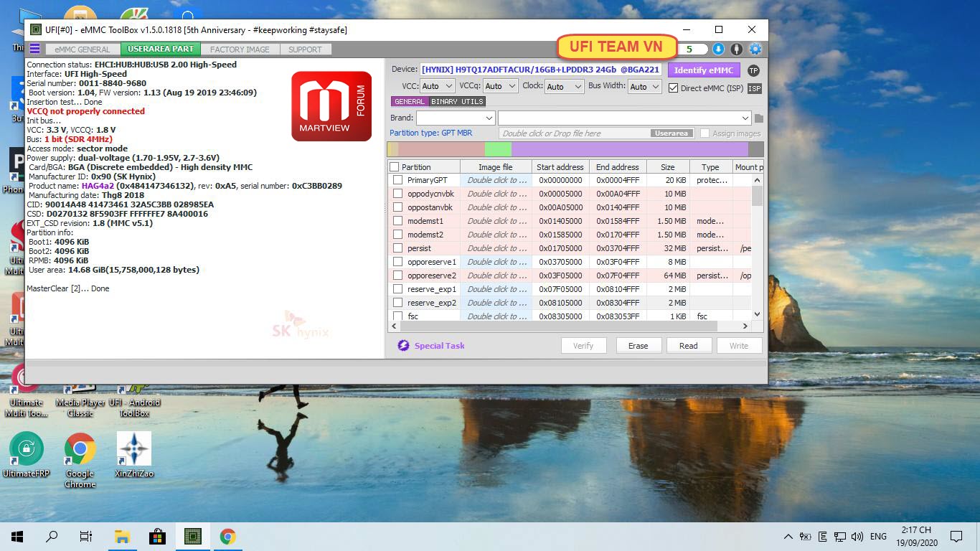
Task: Click the blue download update icon
Action: point(718,49)
